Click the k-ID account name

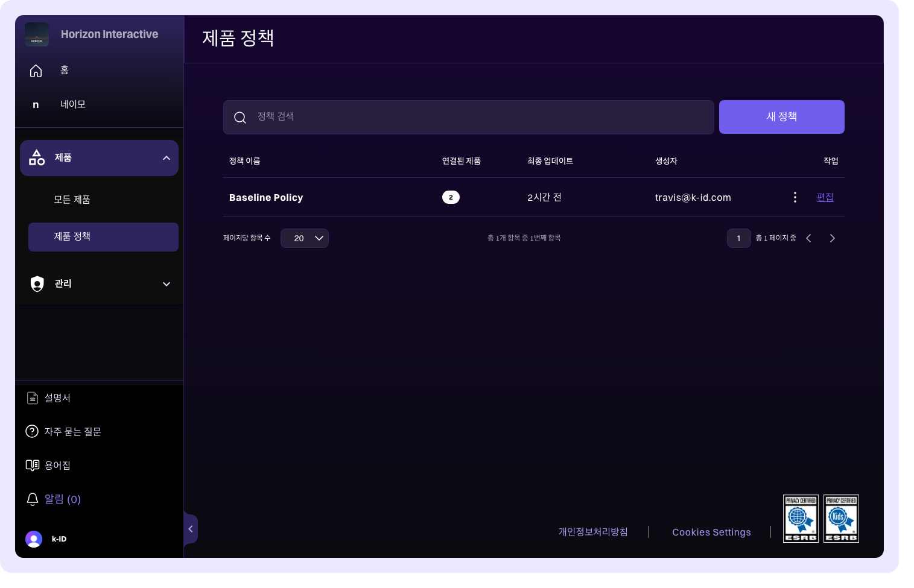[x=59, y=539]
